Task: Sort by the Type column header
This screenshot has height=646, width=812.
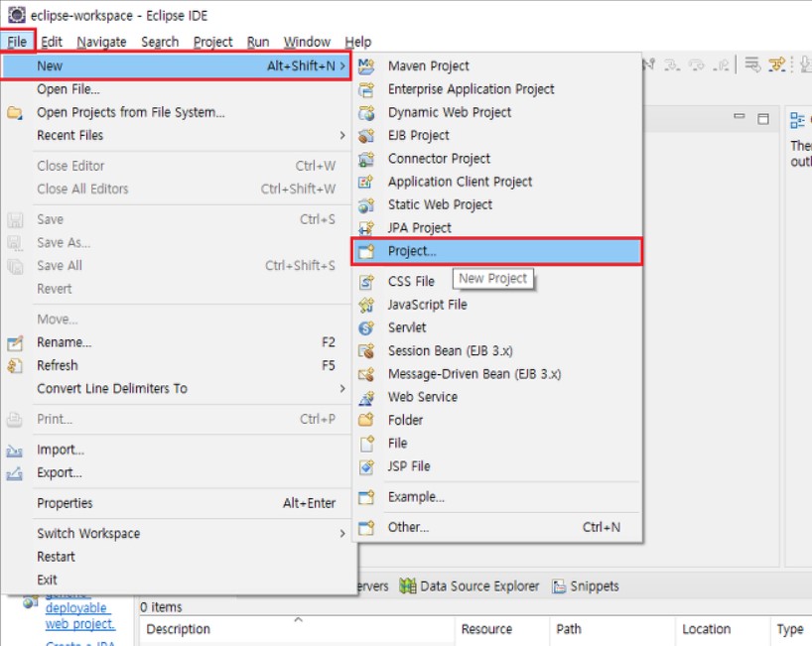Action: point(790,629)
